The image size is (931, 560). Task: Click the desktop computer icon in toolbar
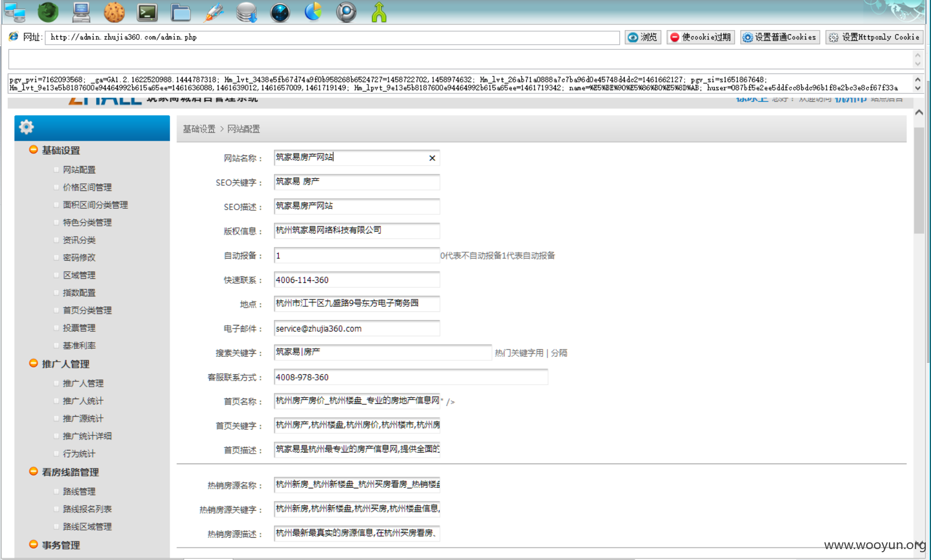pos(81,12)
